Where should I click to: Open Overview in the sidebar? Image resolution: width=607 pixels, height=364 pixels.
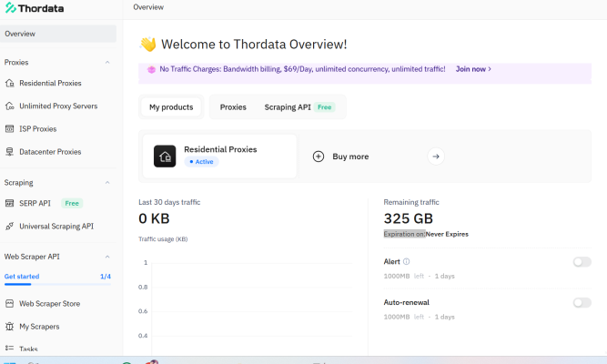tap(58, 34)
